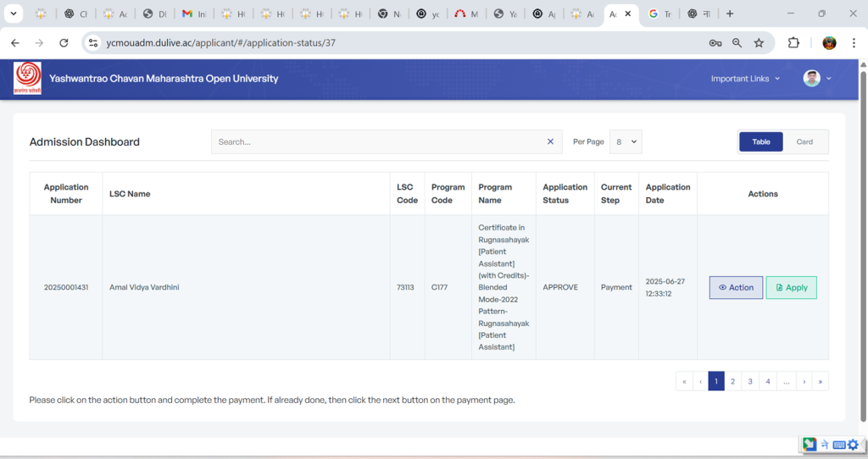Open the Per Page dropdown
Viewport: 868px width, 459px height.
tap(626, 142)
